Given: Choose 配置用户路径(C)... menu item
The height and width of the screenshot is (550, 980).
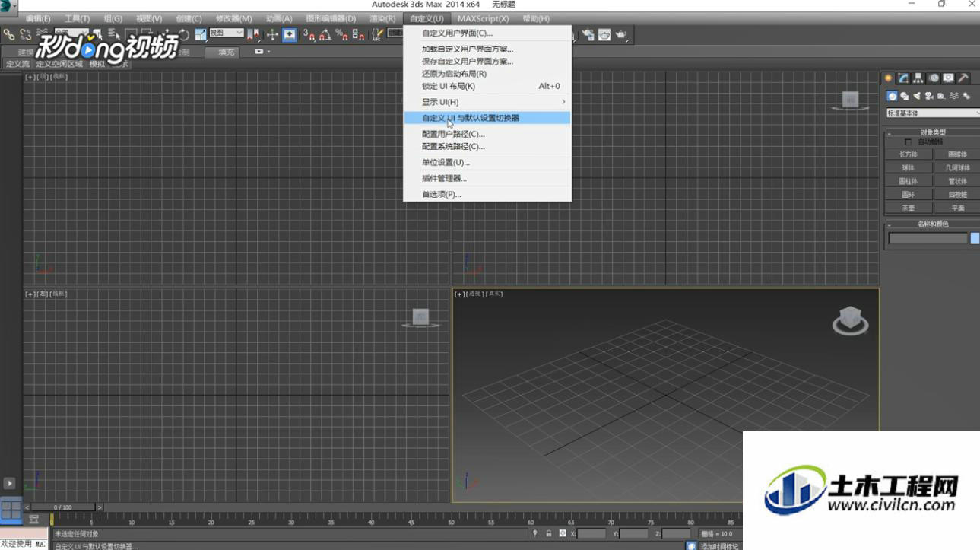Looking at the screenshot, I should coord(487,134).
